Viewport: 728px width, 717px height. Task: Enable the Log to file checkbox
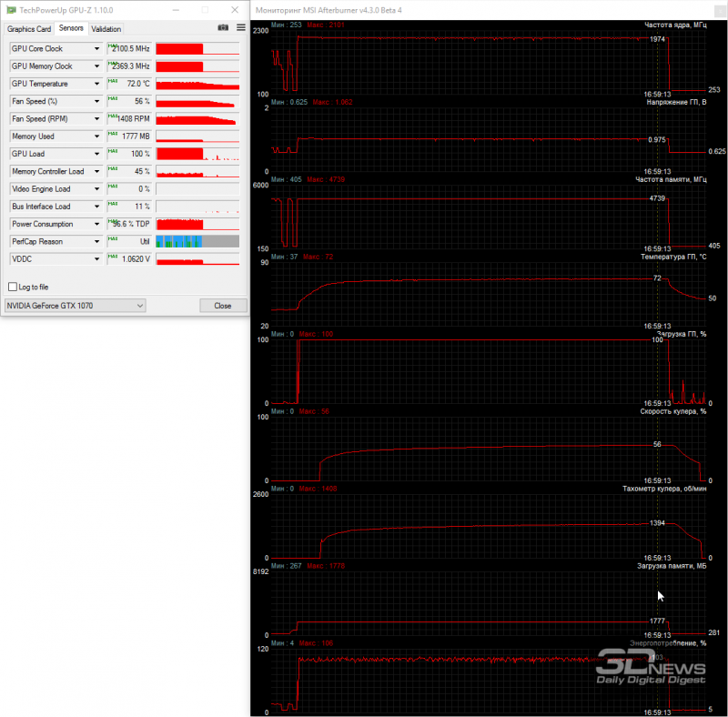(13, 287)
